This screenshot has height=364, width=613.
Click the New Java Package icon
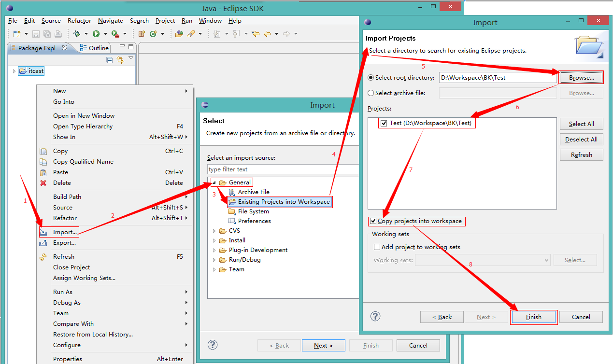[x=142, y=34]
